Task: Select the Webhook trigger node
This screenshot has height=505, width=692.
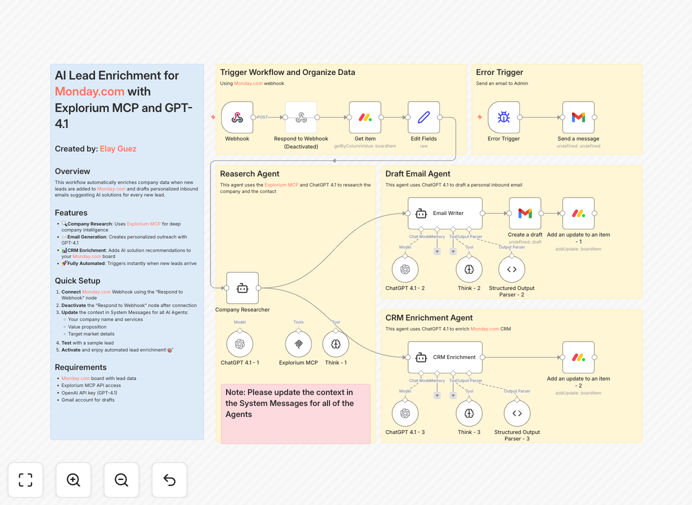Action: [237, 117]
